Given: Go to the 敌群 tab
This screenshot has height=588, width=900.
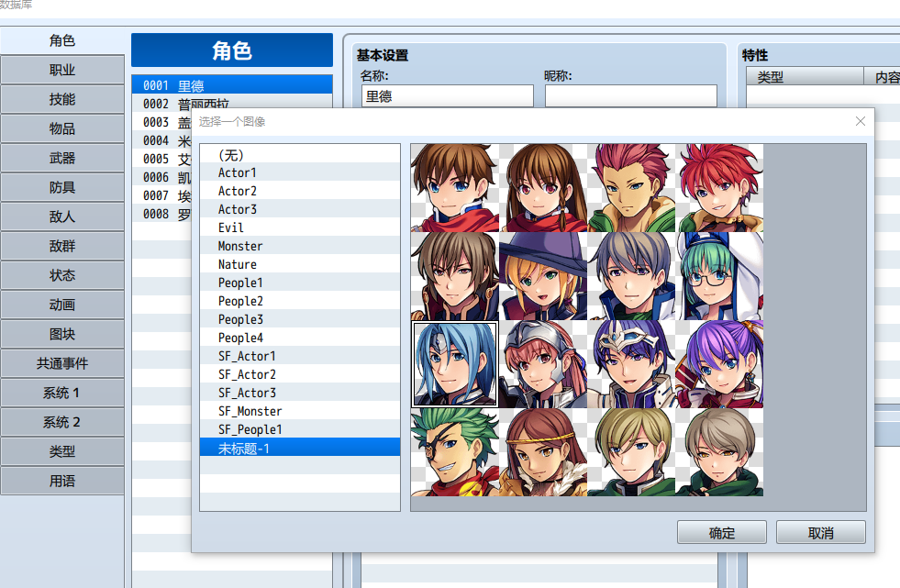Looking at the screenshot, I should (62, 246).
